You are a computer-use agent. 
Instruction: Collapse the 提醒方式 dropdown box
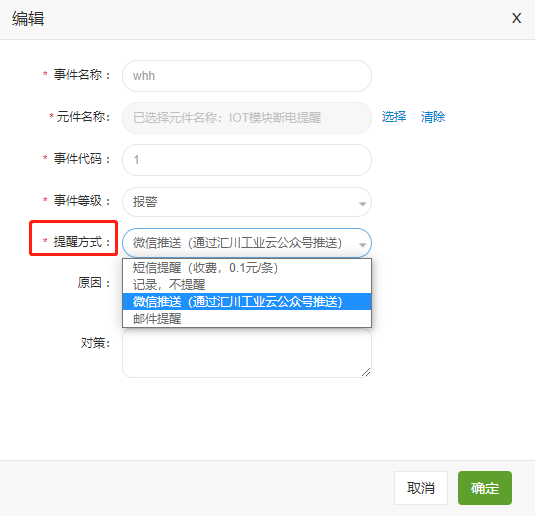tap(247, 243)
